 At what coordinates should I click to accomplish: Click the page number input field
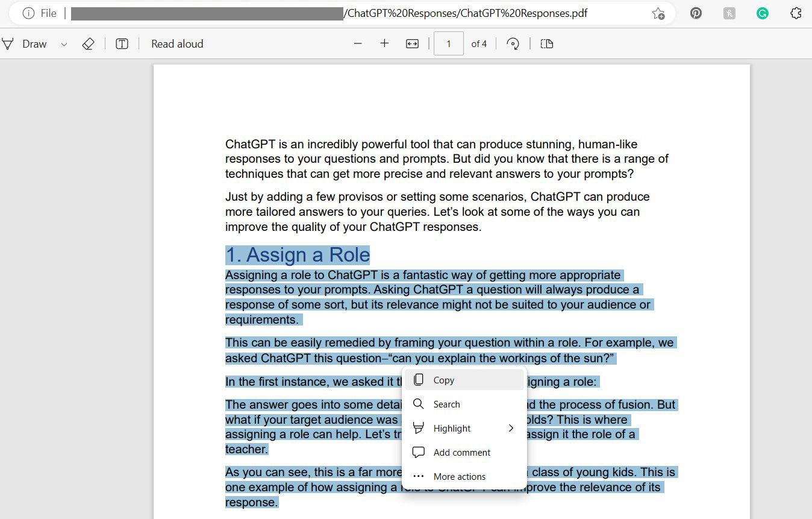tap(449, 43)
